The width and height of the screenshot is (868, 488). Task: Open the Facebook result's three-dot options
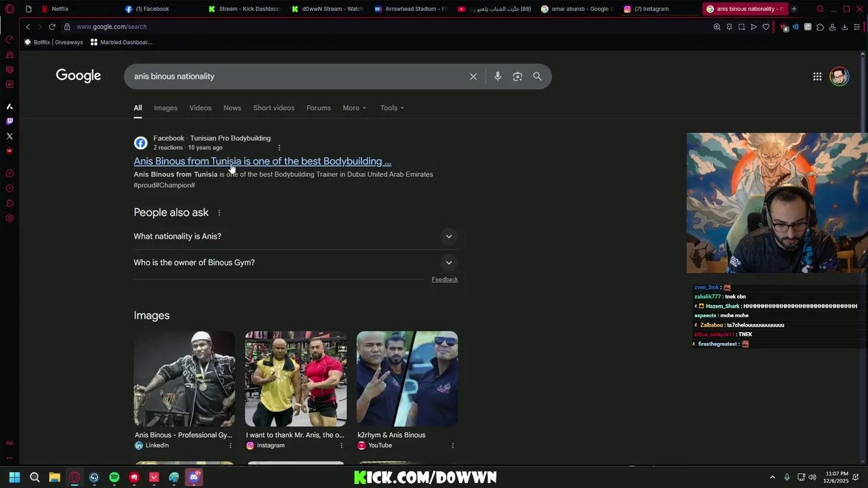279,148
